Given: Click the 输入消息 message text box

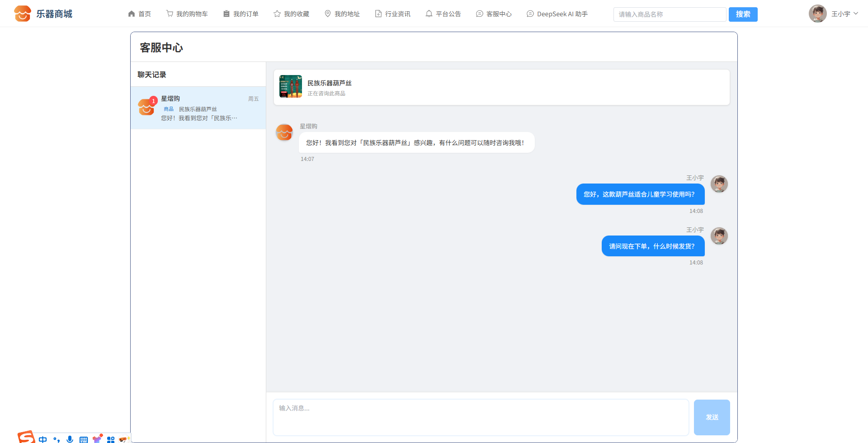Looking at the screenshot, I should [481, 417].
